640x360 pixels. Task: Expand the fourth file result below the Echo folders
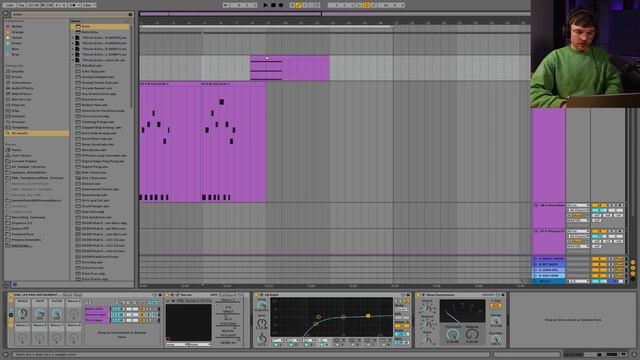(x=73, y=54)
